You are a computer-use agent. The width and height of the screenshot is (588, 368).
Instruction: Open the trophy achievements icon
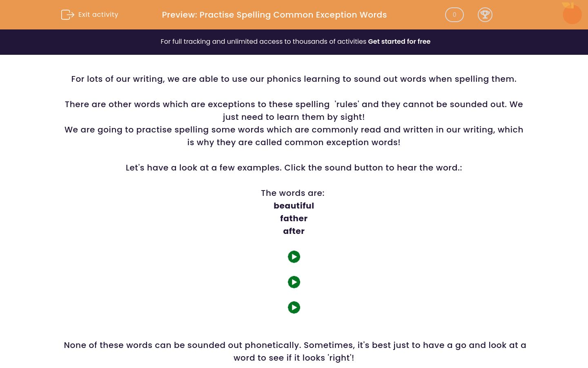(485, 15)
